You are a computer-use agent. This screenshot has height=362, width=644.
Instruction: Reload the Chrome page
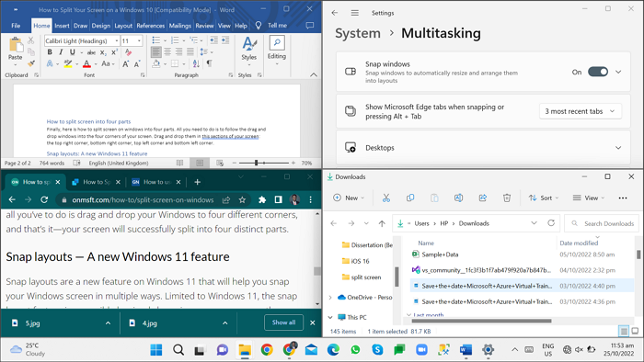click(44, 199)
